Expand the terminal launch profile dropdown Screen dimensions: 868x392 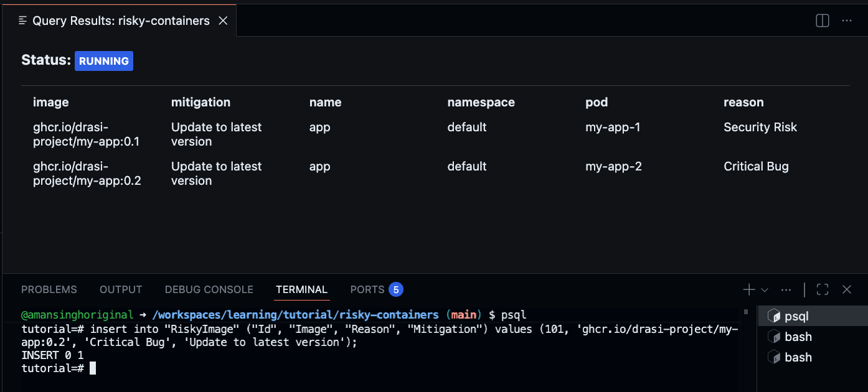pos(765,290)
